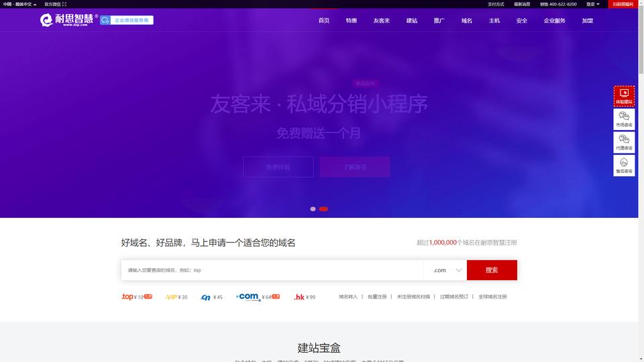Go to the 首页 nav tab
This screenshot has width=644, height=362.
click(x=323, y=21)
